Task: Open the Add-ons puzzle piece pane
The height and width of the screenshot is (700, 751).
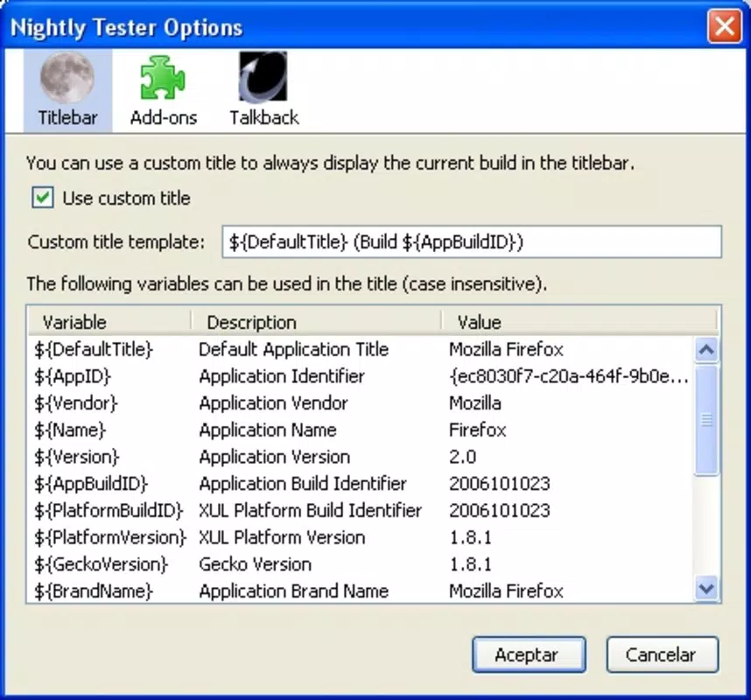Action: point(163,78)
